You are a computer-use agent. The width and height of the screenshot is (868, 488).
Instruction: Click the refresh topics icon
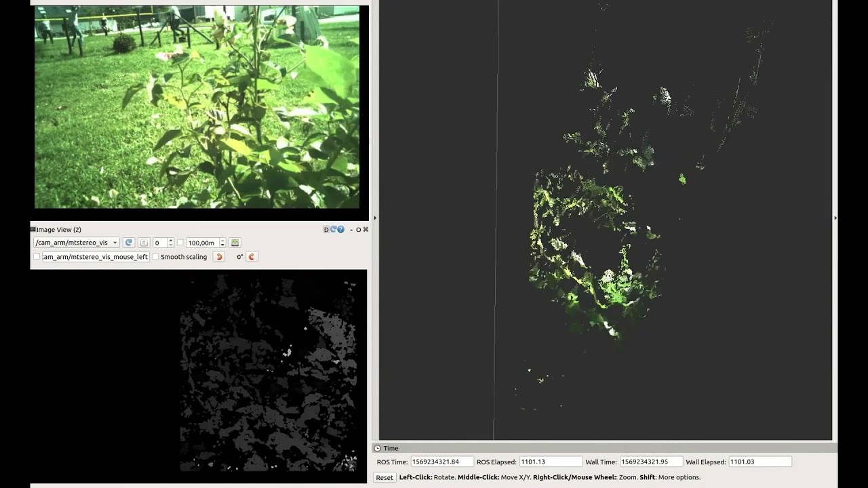[x=129, y=243]
